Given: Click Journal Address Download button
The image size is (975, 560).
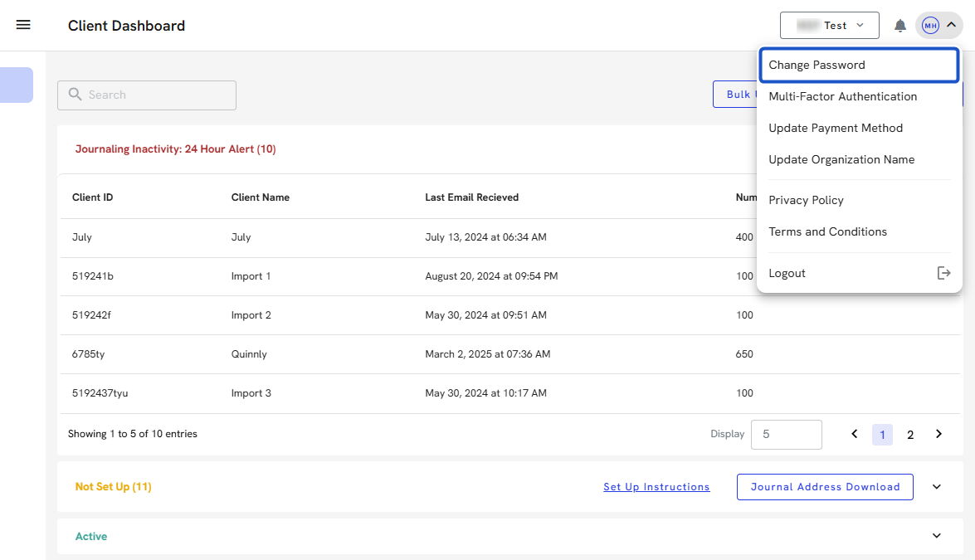Looking at the screenshot, I should click(x=825, y=487).
